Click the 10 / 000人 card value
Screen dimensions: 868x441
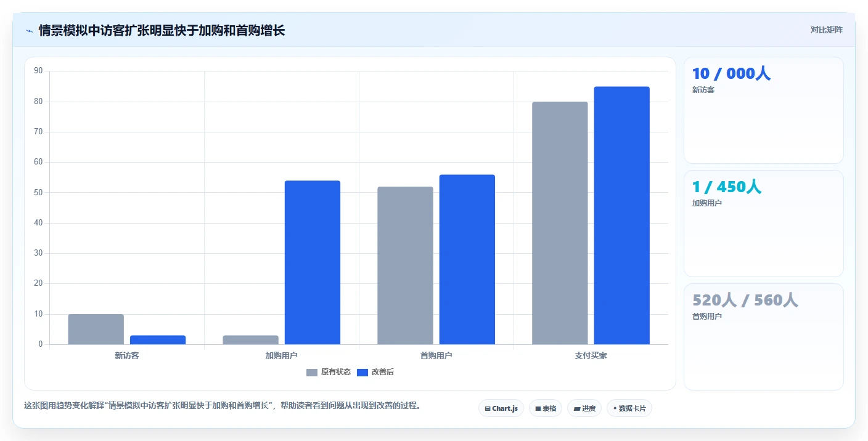[731, 73]
